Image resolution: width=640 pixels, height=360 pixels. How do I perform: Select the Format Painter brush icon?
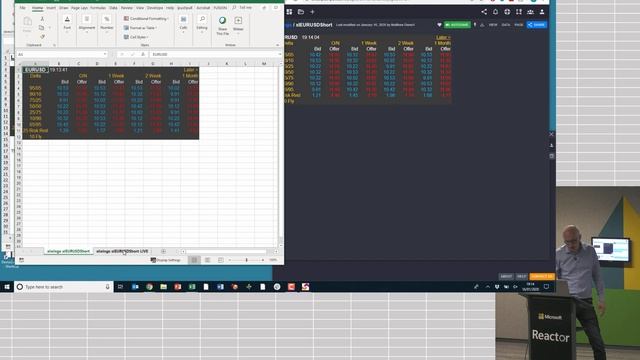(x=42, y=36)
